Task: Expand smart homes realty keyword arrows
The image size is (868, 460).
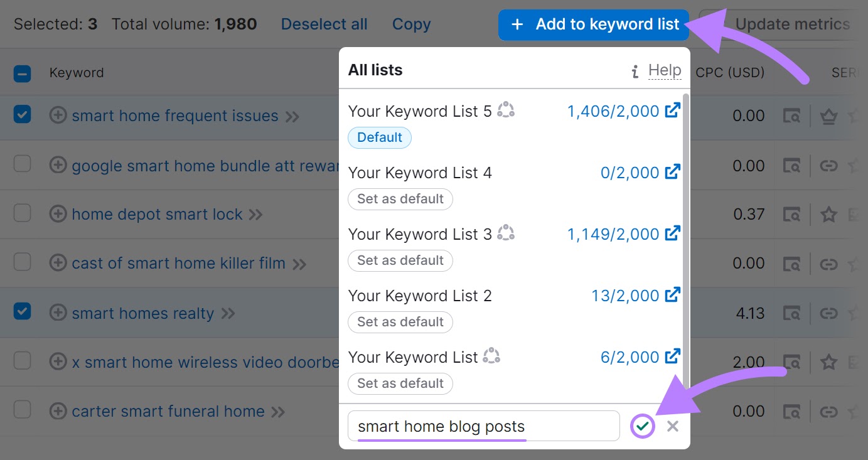Action: [x=228, y=313]
